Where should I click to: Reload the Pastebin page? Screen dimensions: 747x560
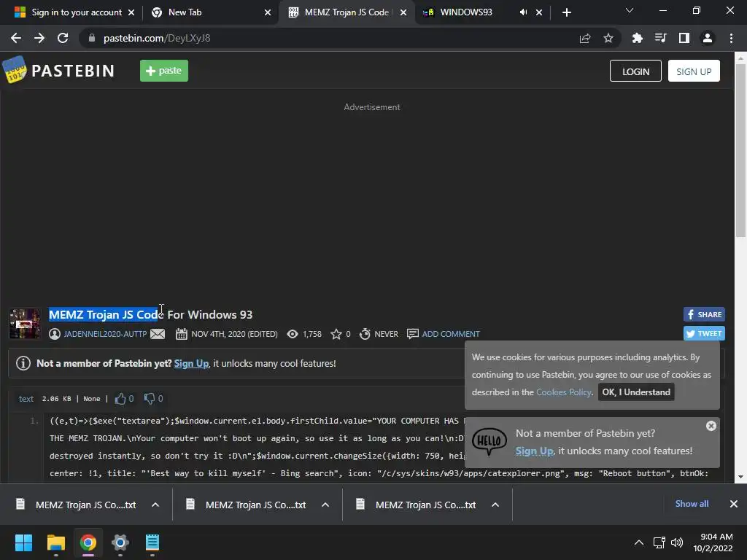[63, 38]
